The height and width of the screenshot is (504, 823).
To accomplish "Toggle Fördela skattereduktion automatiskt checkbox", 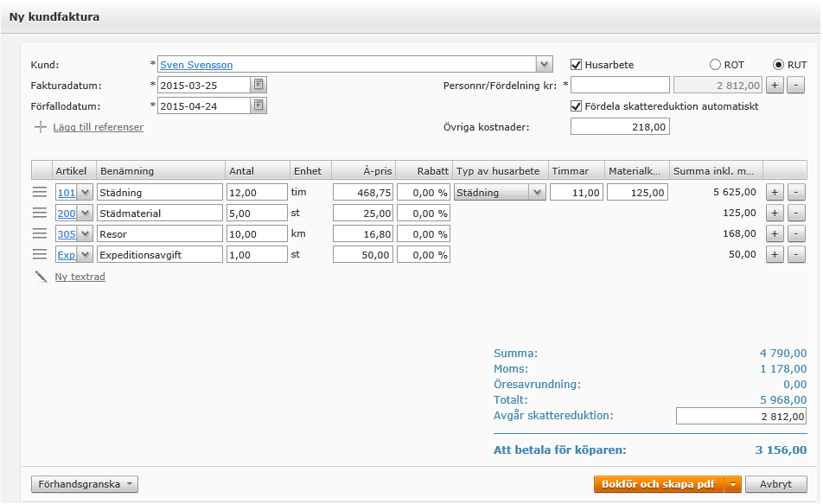I will point(577,106).
